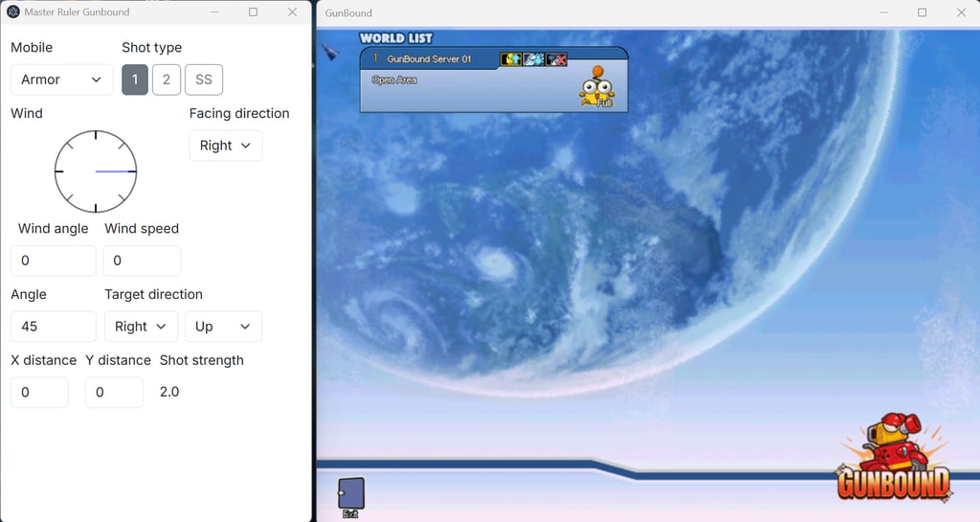The image size is (980, 522).
Task: Click the Open Area server description
Action: tap(394, 80)
